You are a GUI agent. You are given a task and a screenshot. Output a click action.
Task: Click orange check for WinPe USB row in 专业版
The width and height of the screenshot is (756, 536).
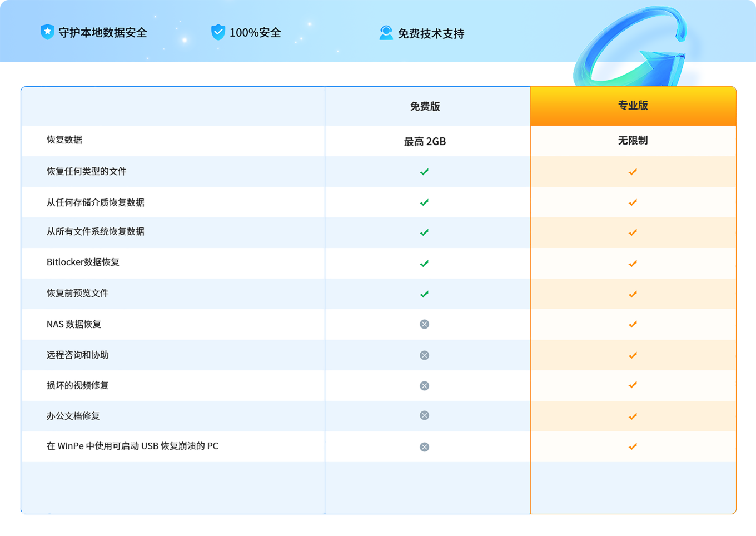(x=633, y=446)
